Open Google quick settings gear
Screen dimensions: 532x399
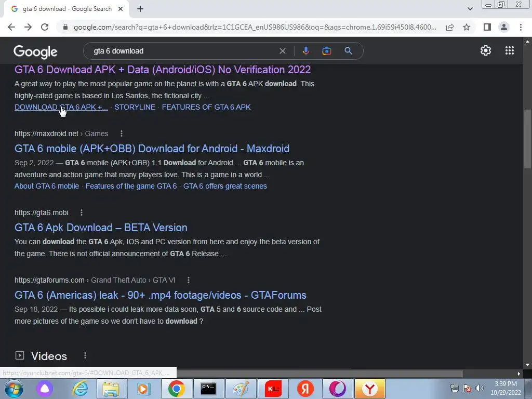pos(486,50)
